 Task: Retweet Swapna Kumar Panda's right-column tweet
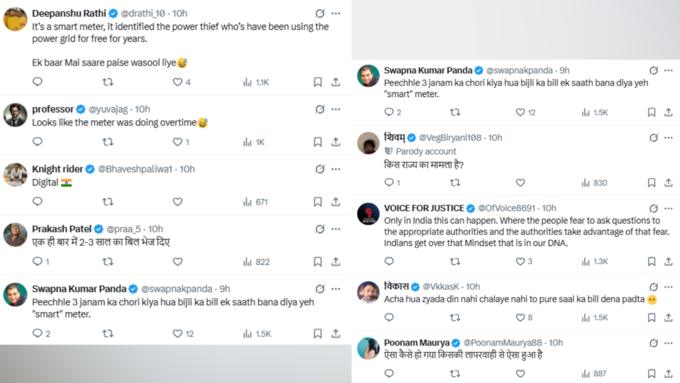click(455, 112)
